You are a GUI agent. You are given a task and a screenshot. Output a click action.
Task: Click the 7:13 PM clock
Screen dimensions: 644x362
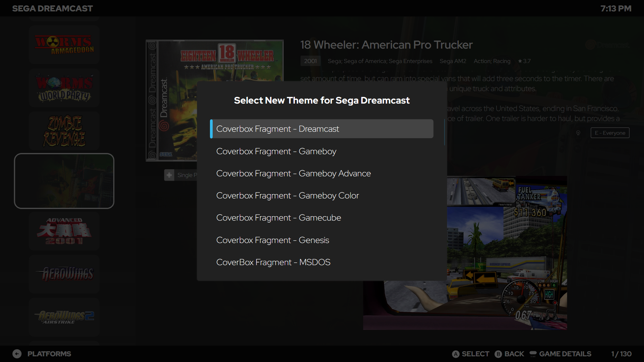[616, 8]
